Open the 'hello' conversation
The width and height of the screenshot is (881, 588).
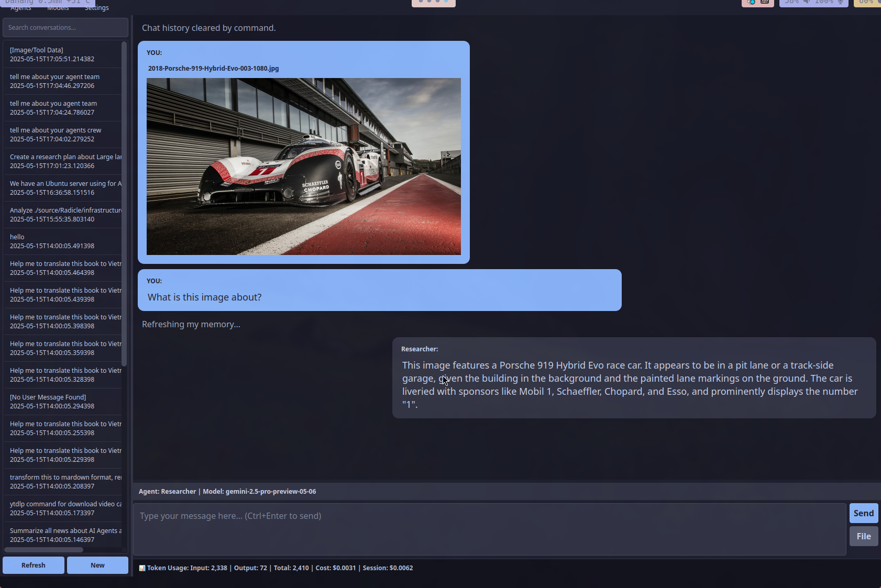(x=63, y=241)
